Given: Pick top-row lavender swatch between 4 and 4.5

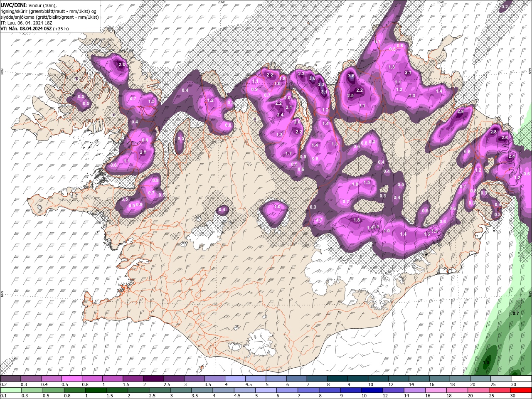Looking at the screenshot, I should (x=234, y=379).
